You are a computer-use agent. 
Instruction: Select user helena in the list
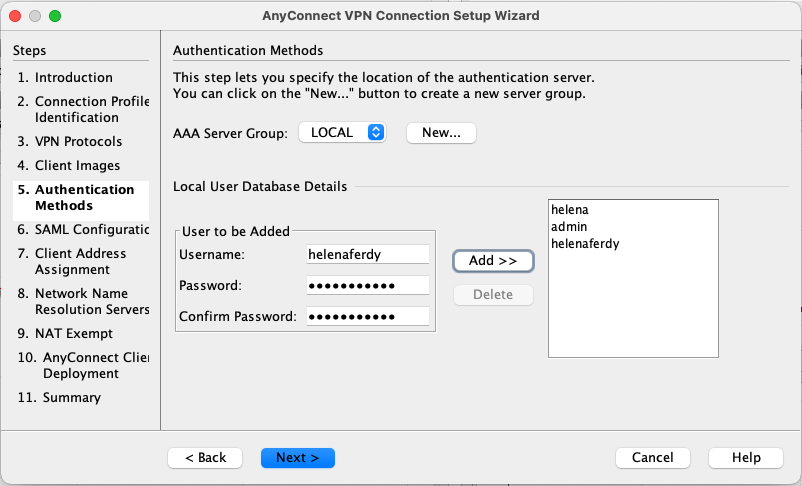point(570,211)
